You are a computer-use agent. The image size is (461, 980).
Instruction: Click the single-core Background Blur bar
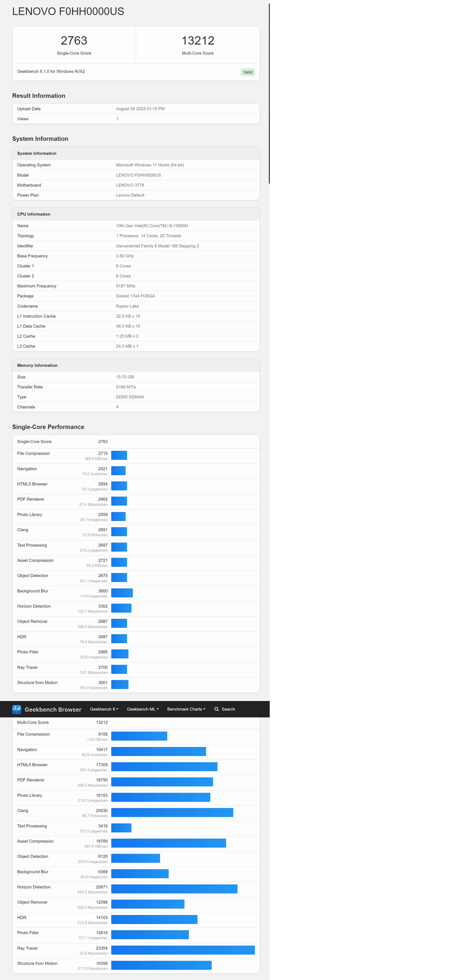tap(122, 593)
